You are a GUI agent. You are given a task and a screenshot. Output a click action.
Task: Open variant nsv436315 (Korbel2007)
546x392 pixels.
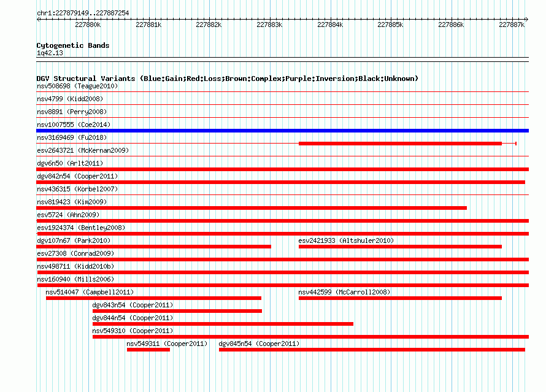(x=77, y=189)
